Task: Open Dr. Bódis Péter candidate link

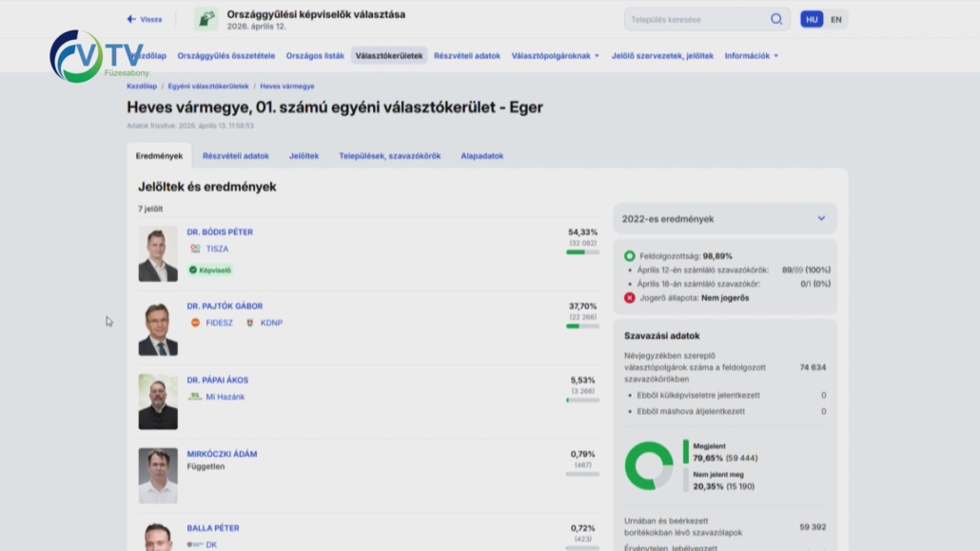Action: (x=220, y=232)
